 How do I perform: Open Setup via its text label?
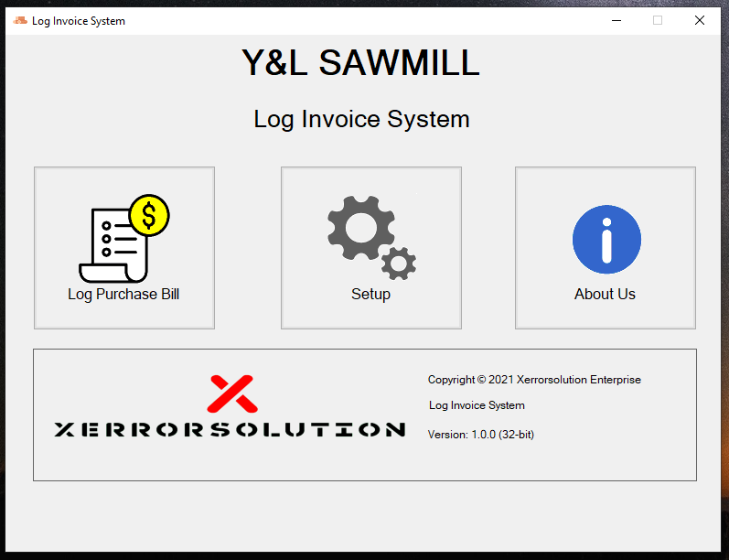point(370,295)
